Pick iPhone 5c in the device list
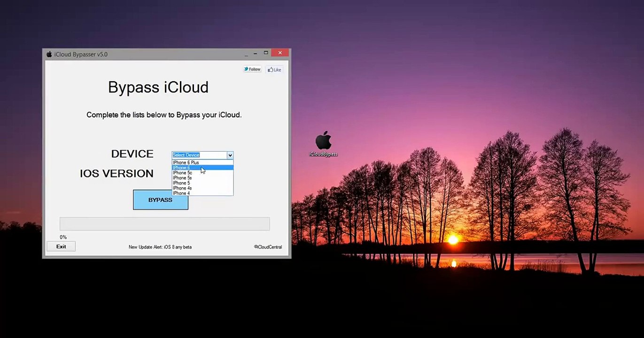The width and height of the screenshot is (644, 338). (x=202, y=173)
